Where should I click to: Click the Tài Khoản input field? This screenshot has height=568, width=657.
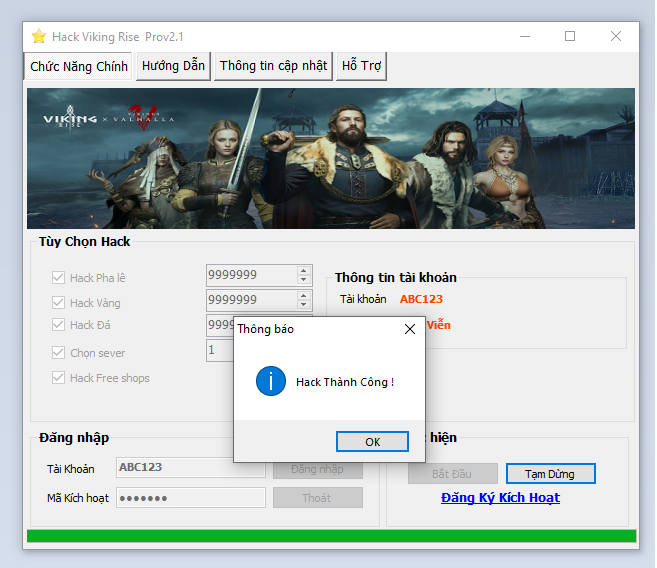[x=191, y=467]
